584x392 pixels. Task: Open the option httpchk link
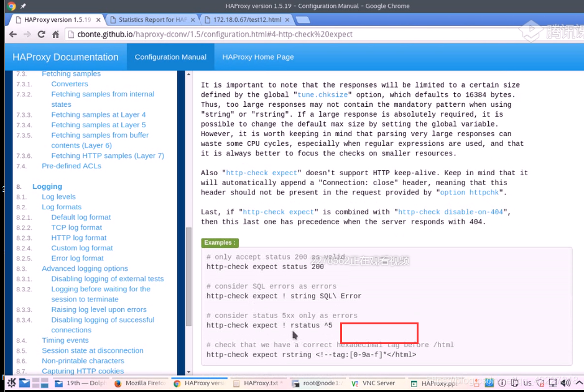470,193
